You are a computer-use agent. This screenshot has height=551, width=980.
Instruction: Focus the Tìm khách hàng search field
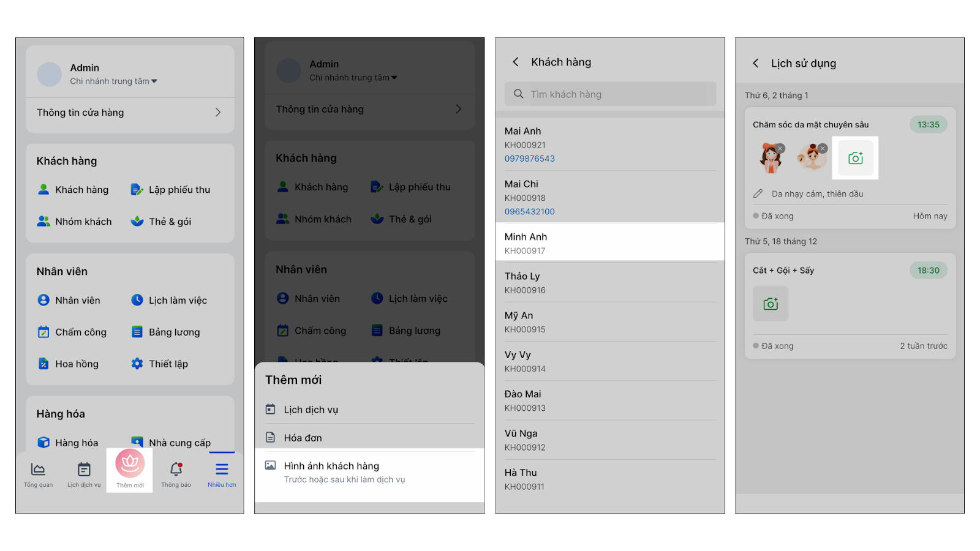[612, 94]
